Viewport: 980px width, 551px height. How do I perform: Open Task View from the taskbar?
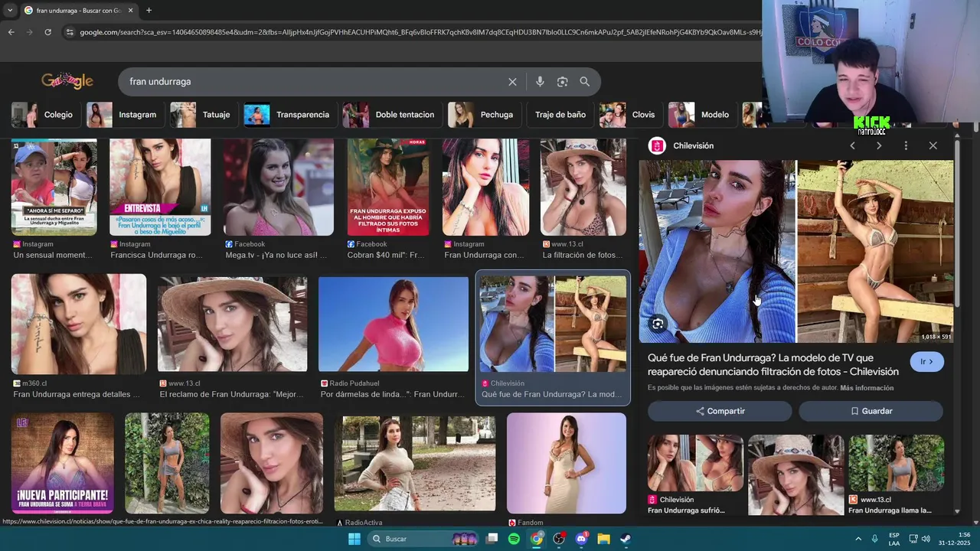[492, 539]
